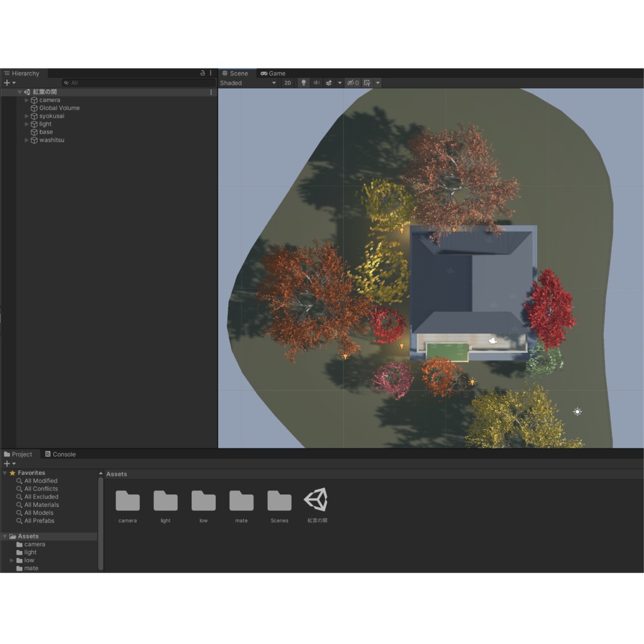Open the Hierarchy panel options menu
This screenshot has width=644, height=644.
pos(211,73)
